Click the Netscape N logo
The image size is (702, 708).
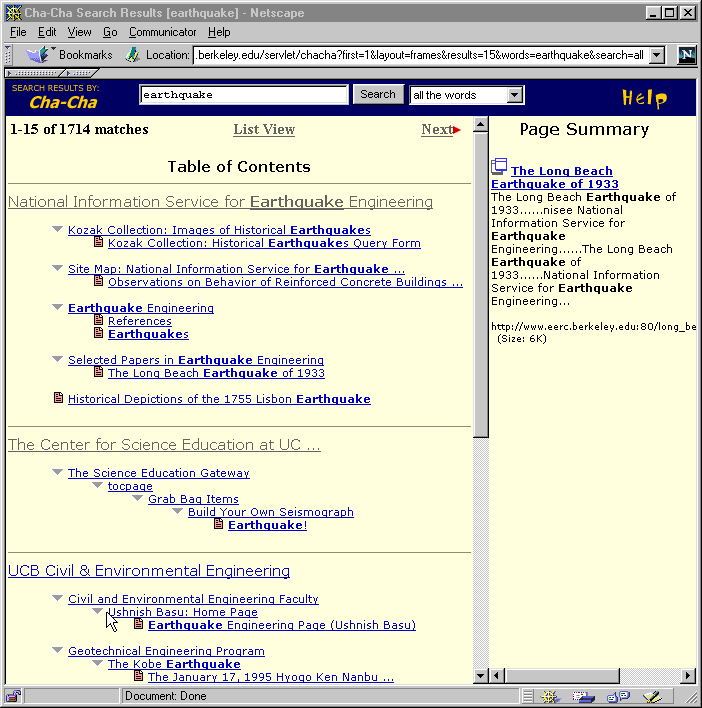point(686,55)
